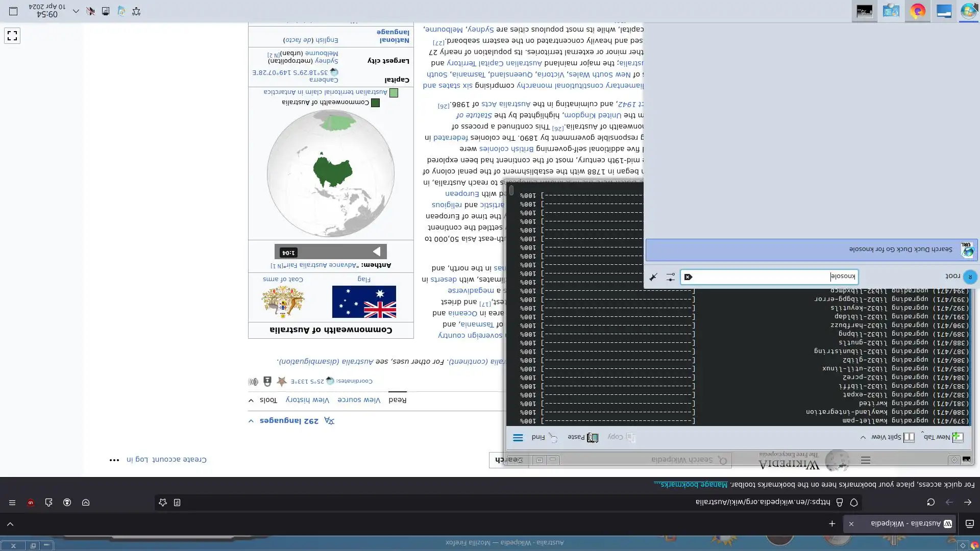Click the Paste button in Konsole toolbar
Screen dimensions: 980x551
pyautogui.click(x=582, y=437)
